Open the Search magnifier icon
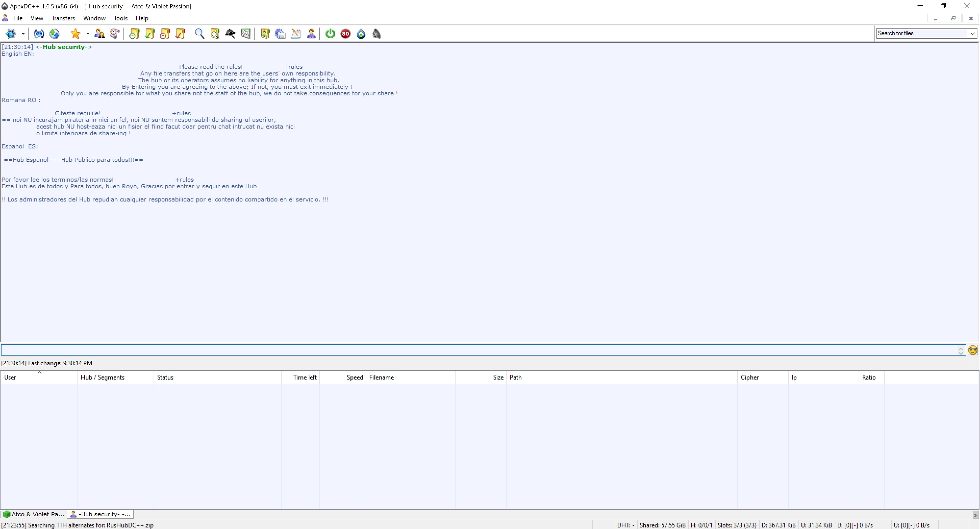 [x=199, y=34]
